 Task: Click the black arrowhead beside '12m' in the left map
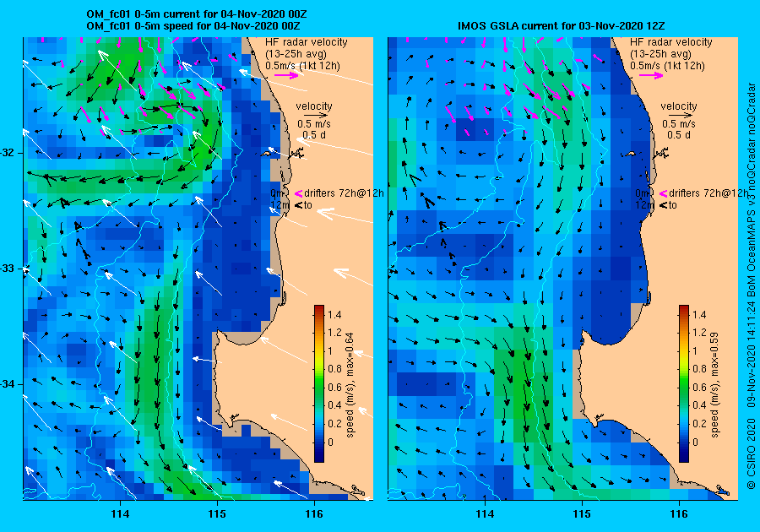(298, 205)
